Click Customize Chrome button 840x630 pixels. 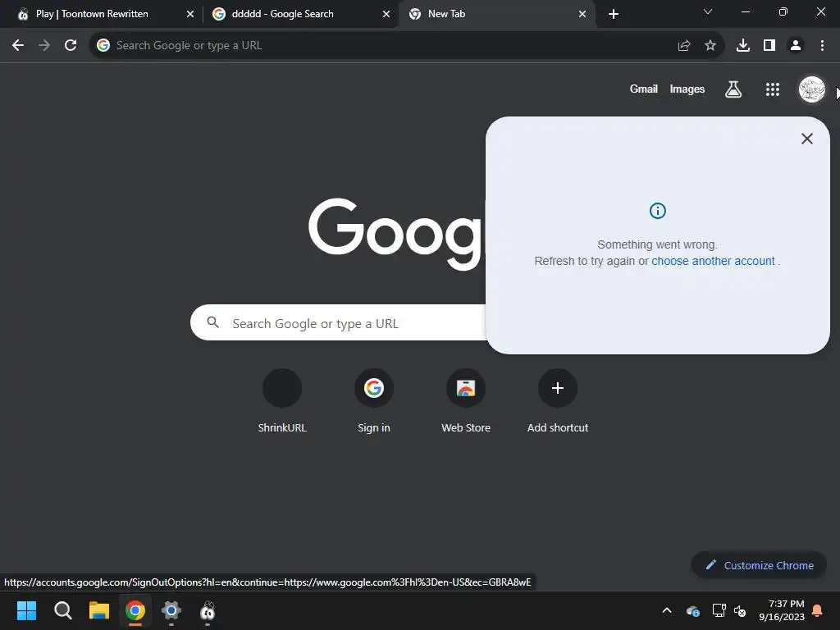click(x=759, y=565)
